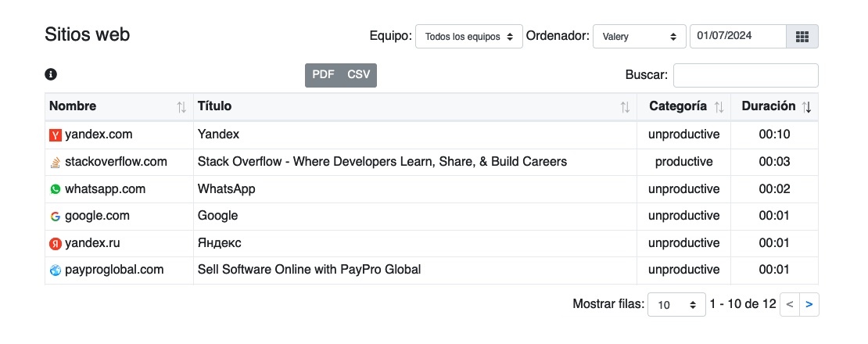Click the Yandex title cell
Screen dimensions: 868x344
(415, 135)
